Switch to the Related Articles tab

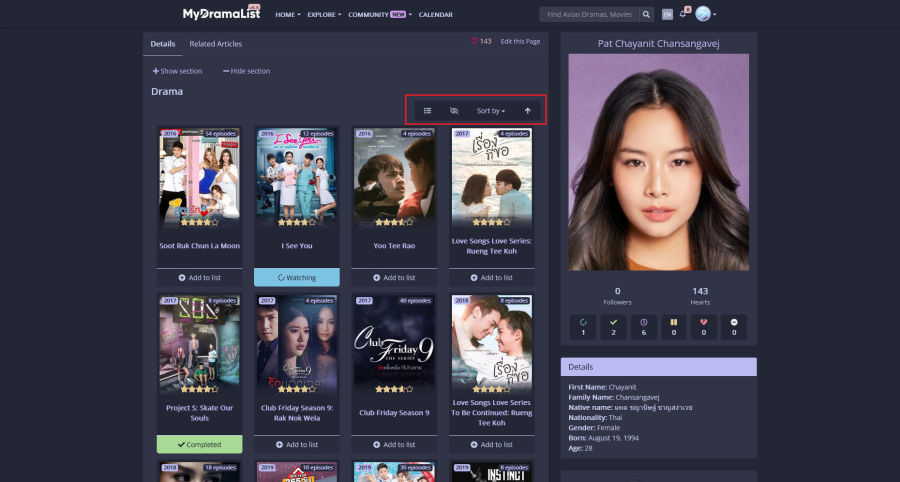[215, 44]
